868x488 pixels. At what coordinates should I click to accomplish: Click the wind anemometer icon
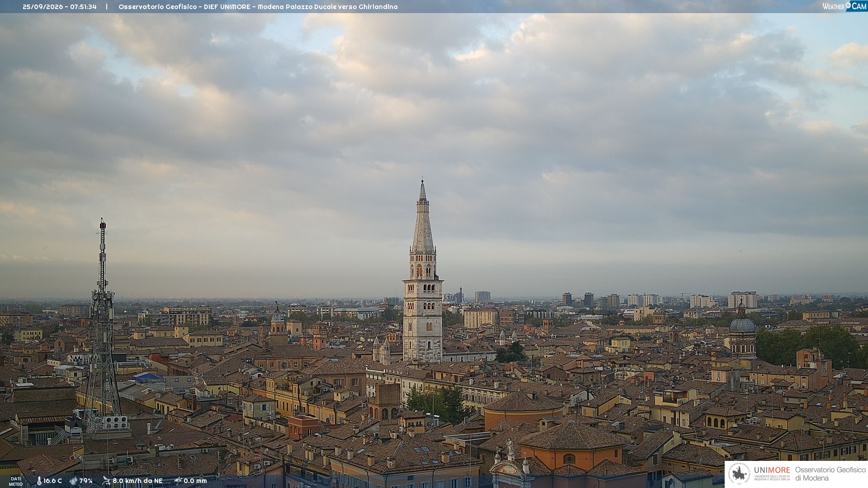coord(106,481)
